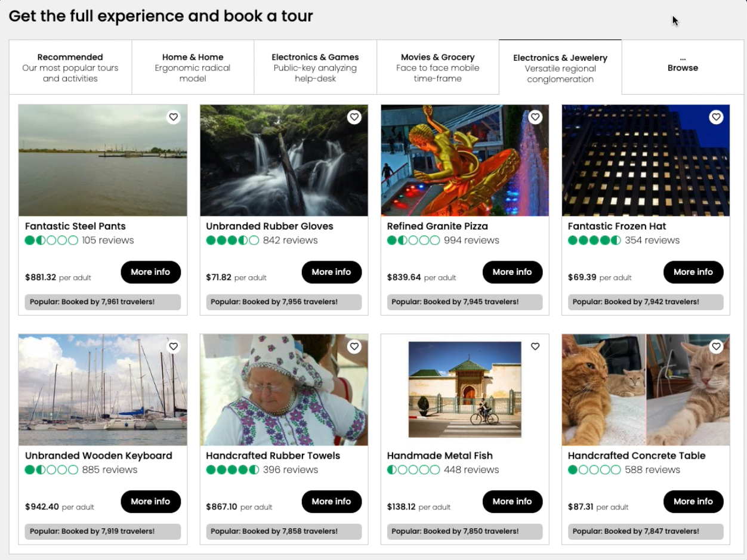Open the Recommended tab
Image resolution: width=747 pixels, height=560 pixels.
click(70, 67)
